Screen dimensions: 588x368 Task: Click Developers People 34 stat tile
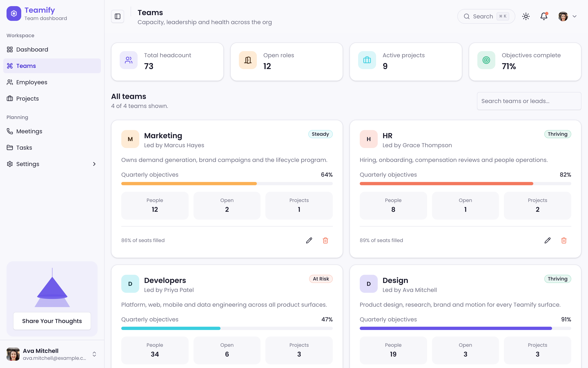pos(155,350)
